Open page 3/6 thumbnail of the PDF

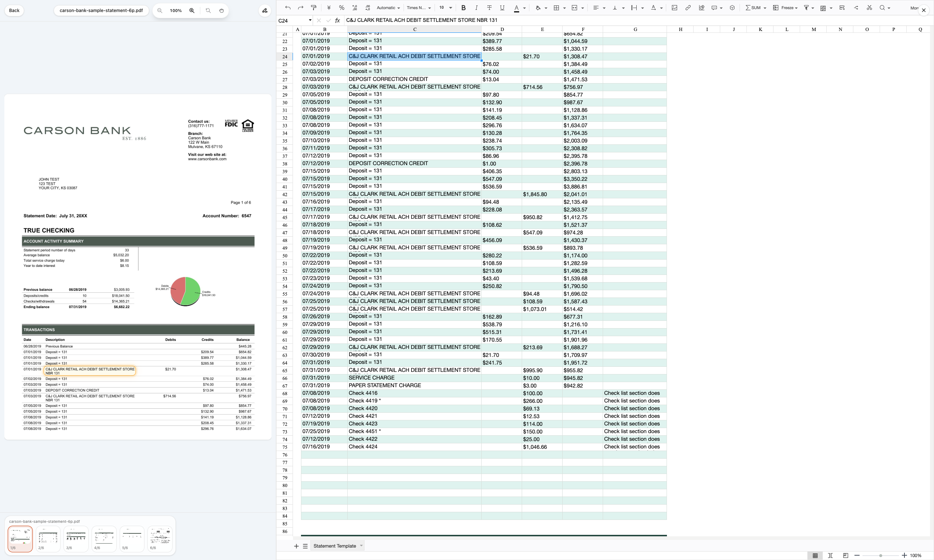[x=76, y=538]
